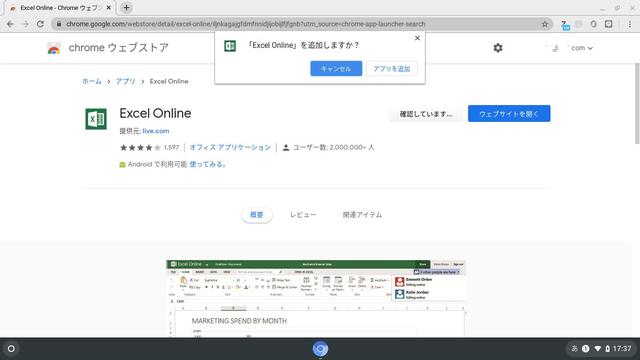The width and height of the screenshot is (640, 360).
Task: Click the notification count badge in tray
Action: coord(585,349)
